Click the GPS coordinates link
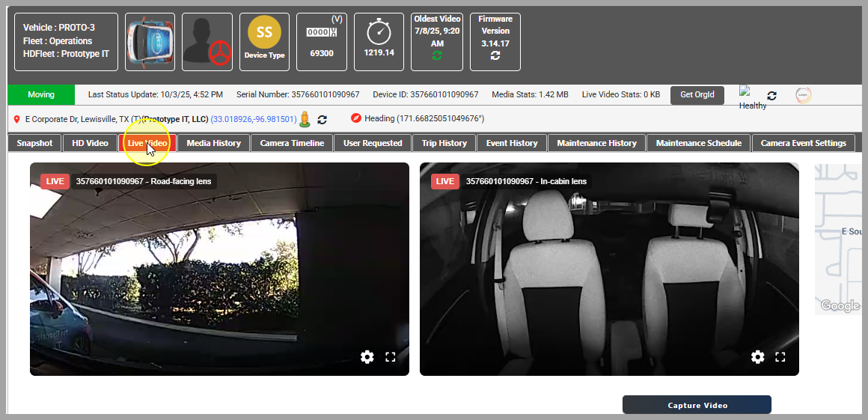 [x=253, y=119]
